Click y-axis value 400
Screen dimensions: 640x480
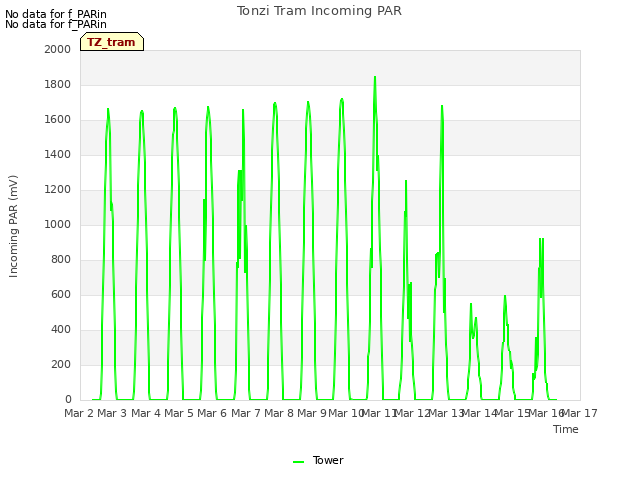61,329
